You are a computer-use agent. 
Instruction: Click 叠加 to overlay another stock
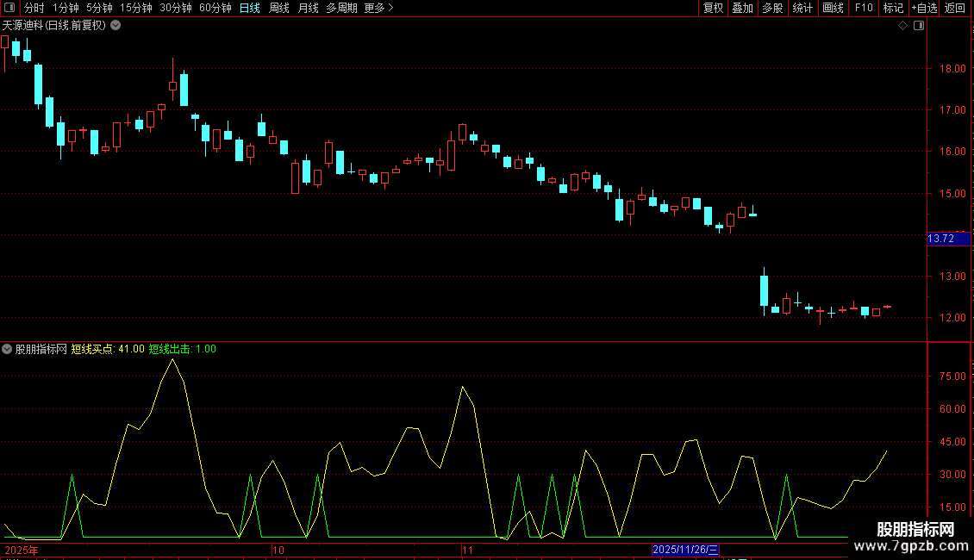[742, 8]
